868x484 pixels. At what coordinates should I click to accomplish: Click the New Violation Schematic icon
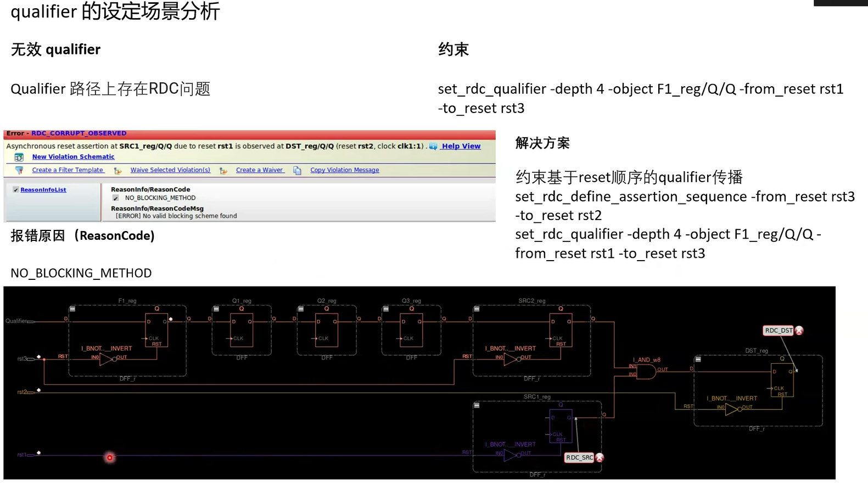19,157
